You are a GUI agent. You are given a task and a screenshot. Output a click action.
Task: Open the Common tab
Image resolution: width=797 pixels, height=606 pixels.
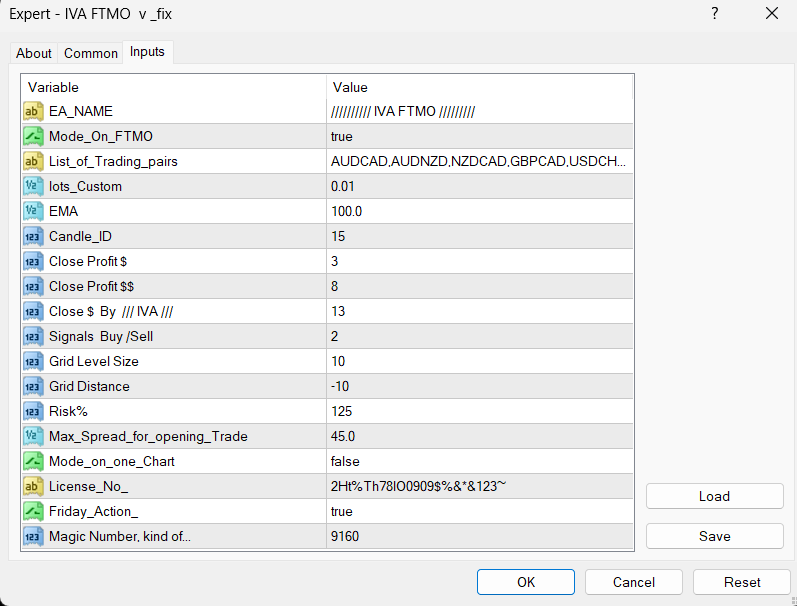pyautogui.click(x=91, y=53)
